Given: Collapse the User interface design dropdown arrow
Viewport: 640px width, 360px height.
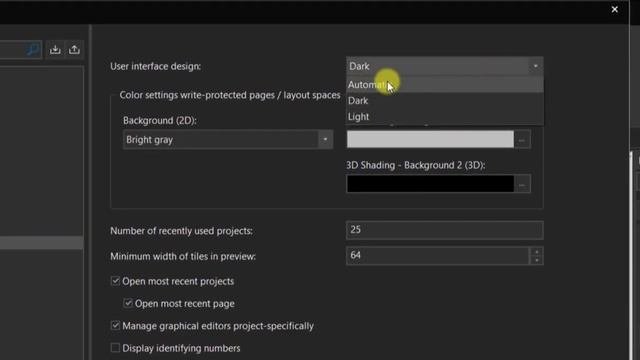Looking at the screenshot, I should [x=535, y=66].
